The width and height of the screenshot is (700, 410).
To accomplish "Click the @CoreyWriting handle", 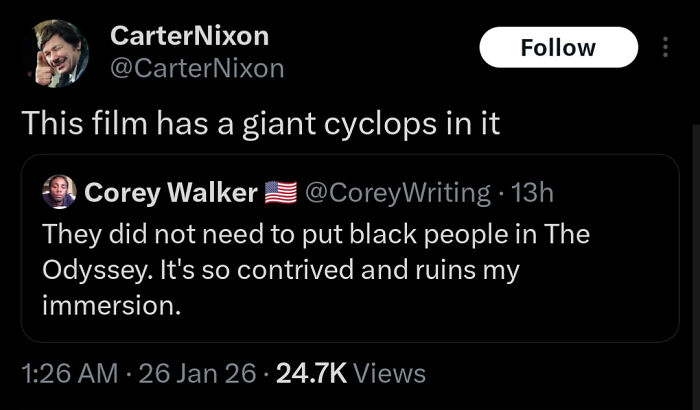I will [390, 193].
